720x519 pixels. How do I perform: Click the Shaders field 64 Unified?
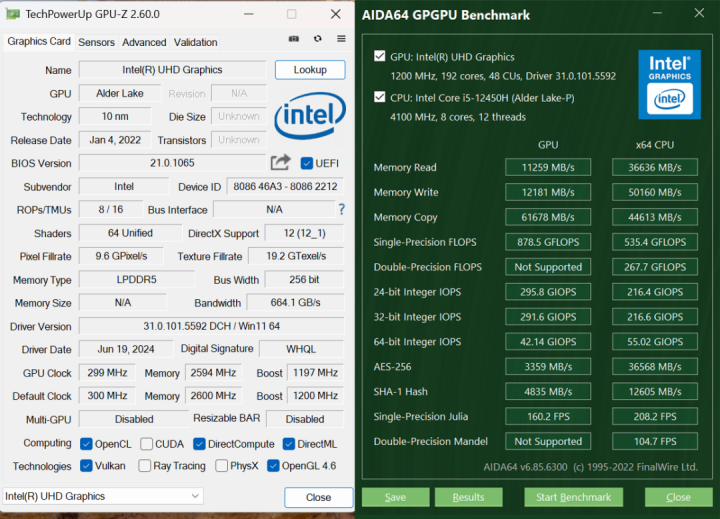click(130, 233)
